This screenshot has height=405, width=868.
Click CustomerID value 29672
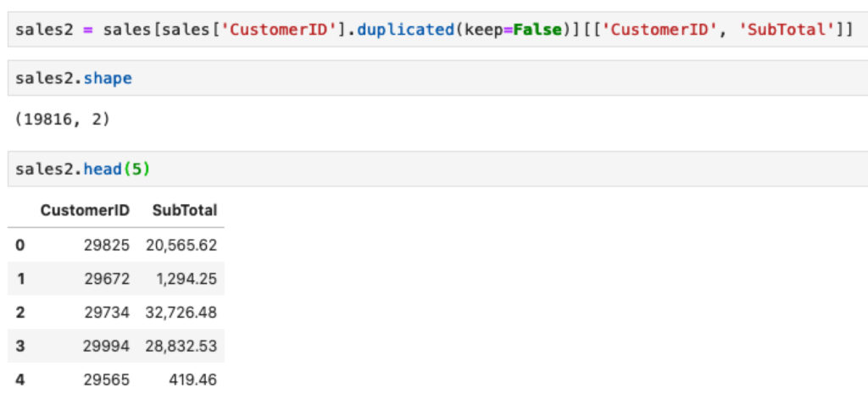click(x=107, y=279)
